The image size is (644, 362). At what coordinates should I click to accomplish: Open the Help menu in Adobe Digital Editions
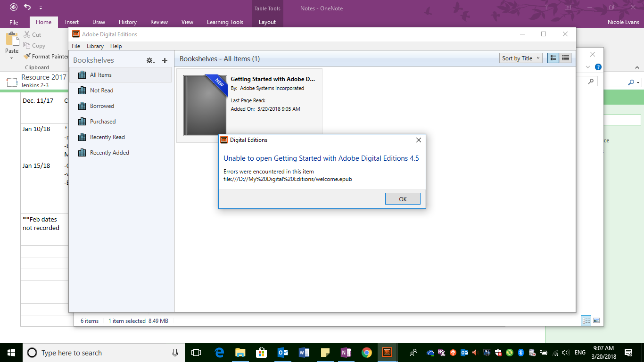click(x=116, y=46)
